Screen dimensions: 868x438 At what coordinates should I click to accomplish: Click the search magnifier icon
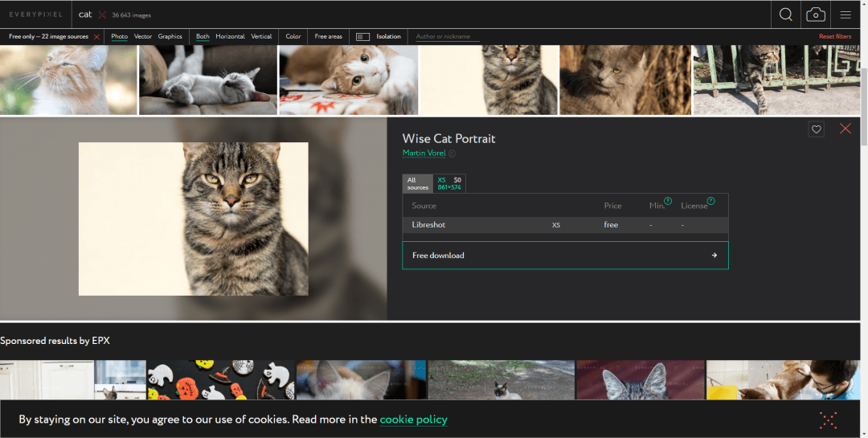tap(785, 14)
